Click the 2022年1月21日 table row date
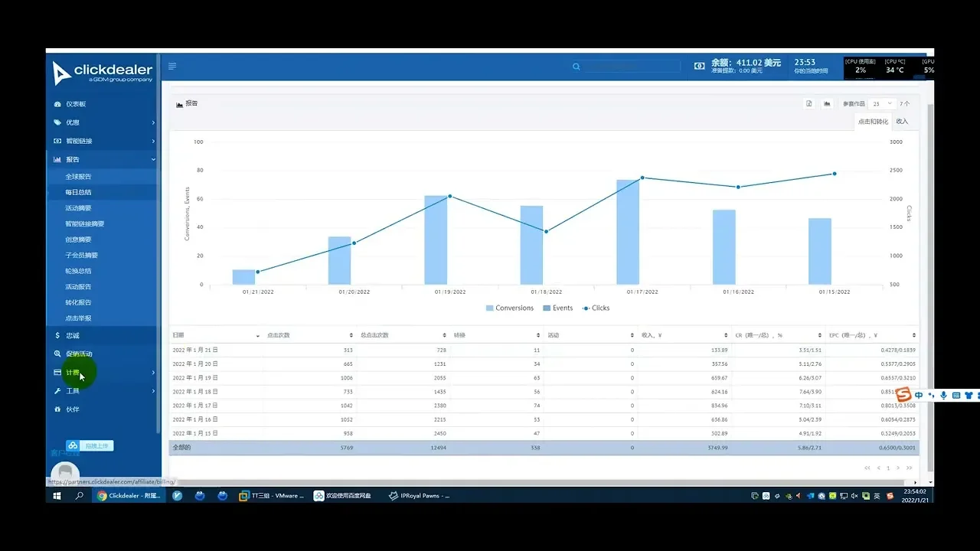The width and height of the screenshot is (980, 551). 195,350
